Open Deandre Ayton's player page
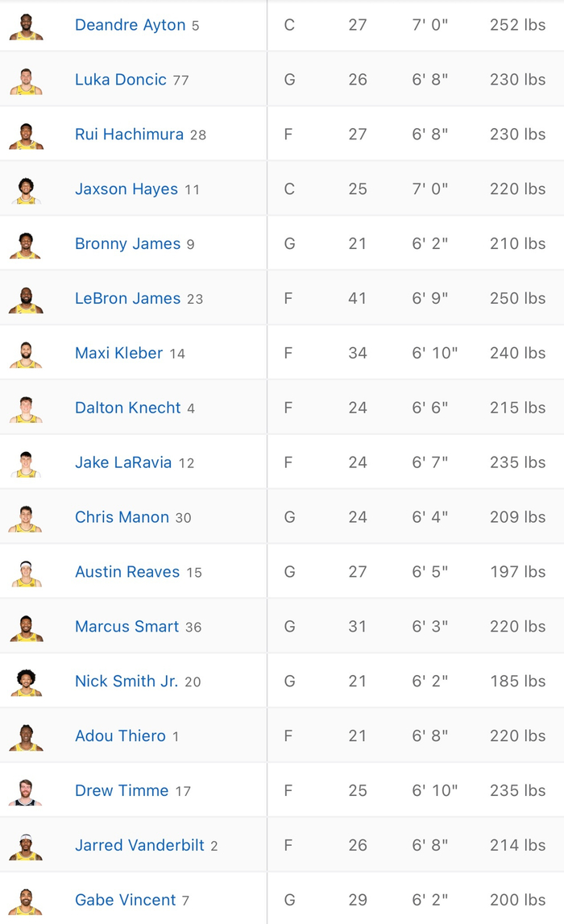This screenshot has width=564, height=924. (x=130, y=25)
